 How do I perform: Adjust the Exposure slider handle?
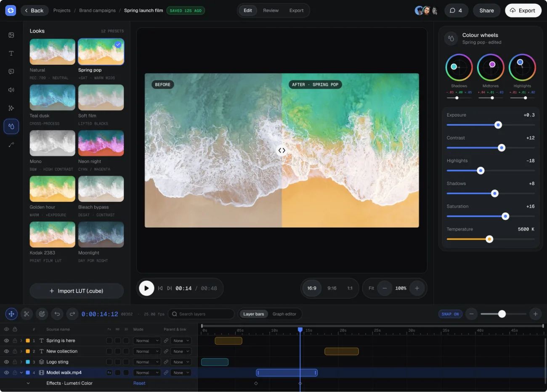click(x=498, y=125)
